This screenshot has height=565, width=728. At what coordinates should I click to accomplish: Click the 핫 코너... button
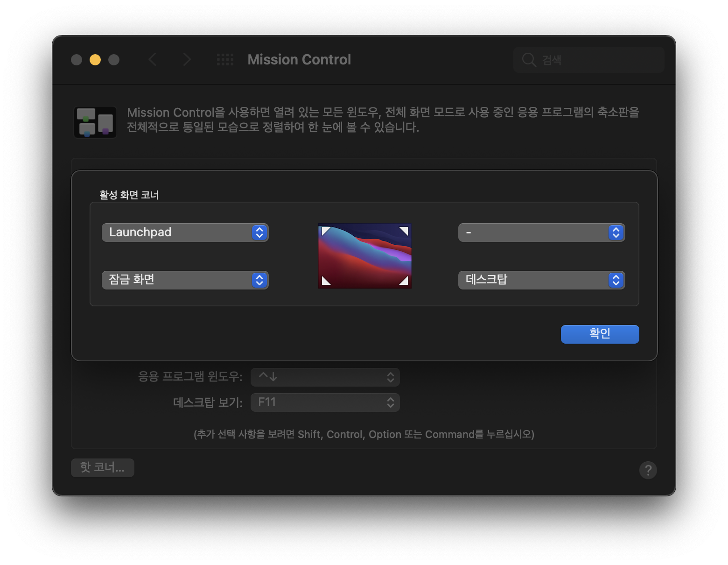pyautogui.click(x=103, y=467)
